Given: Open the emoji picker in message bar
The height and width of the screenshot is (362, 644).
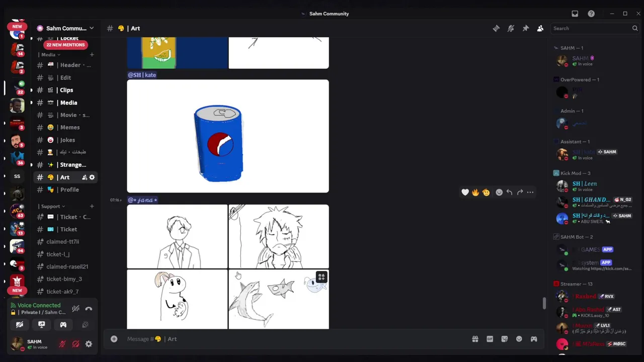Looking at the screenshot, I should (x=519, y=339).
